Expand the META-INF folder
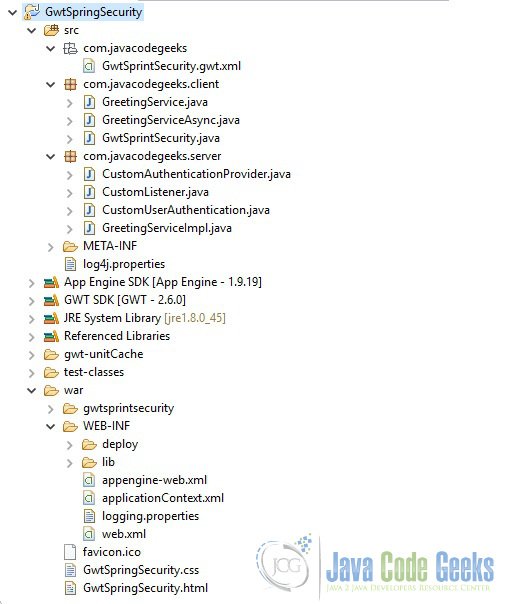The width and height of the screenshot is (520, 604). coord(50,247)
